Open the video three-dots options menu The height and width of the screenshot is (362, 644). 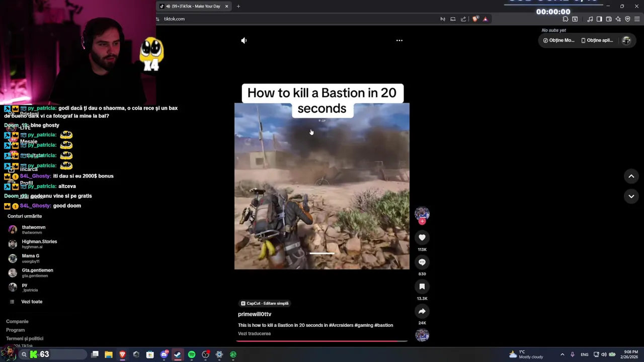pyautogui.click(x=399, y=40)
